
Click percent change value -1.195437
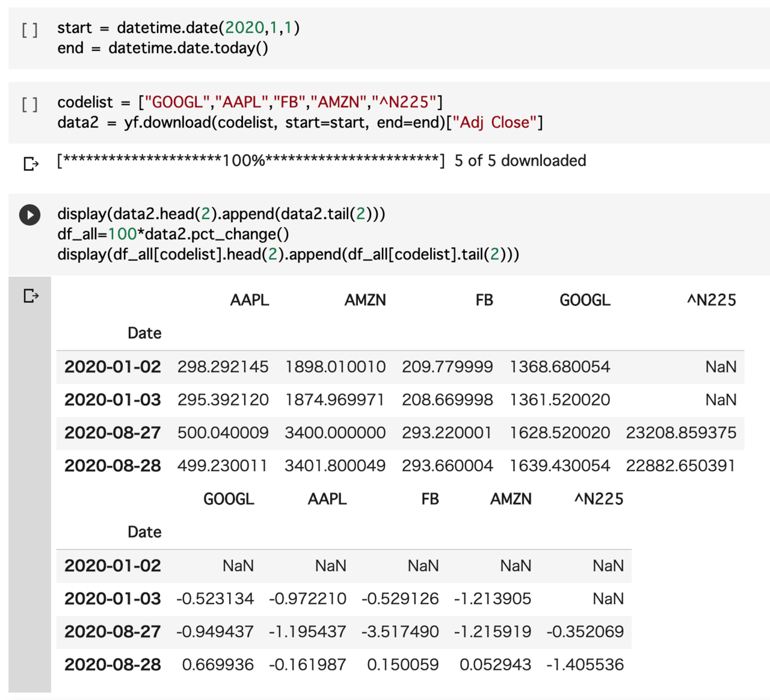pos(307,632)
